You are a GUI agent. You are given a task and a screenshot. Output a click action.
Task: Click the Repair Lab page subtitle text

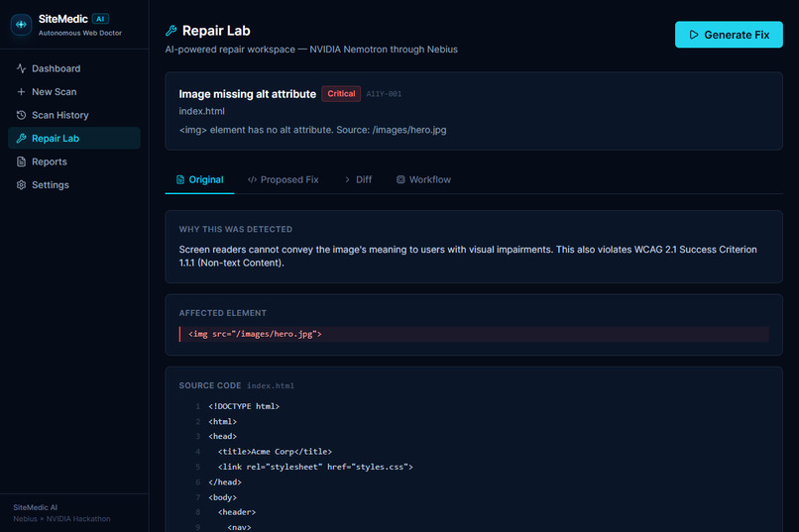pyautogui.click(x=311, y=50)
